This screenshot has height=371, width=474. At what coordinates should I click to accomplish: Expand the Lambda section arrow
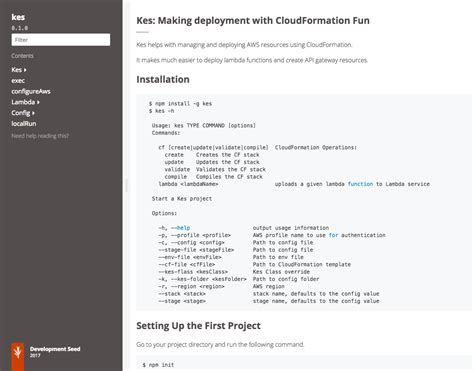pyautogui.click(x=38, y=102)
